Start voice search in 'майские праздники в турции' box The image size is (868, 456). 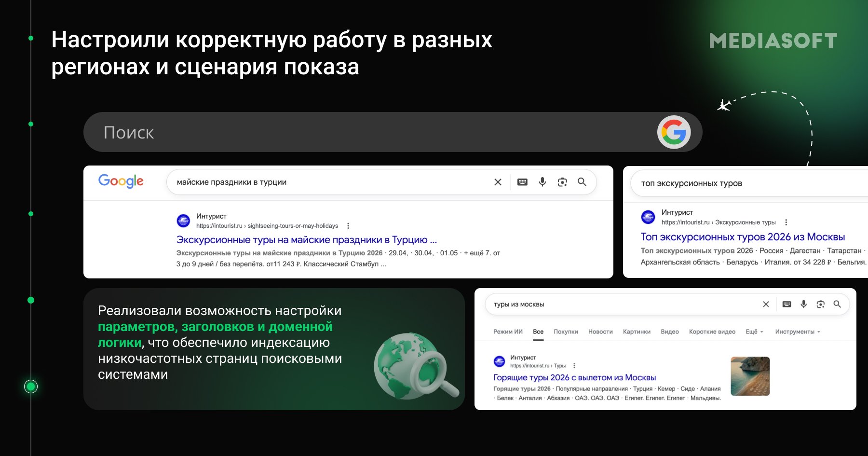542,182
